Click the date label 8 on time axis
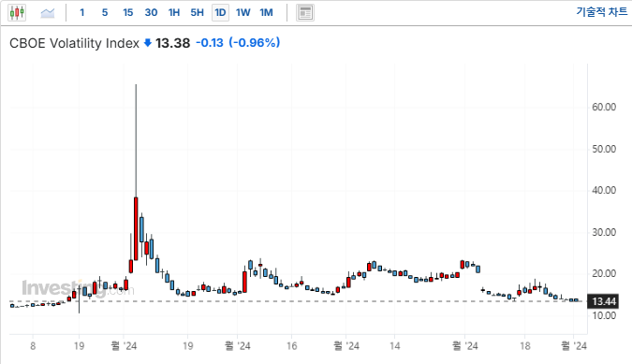The image size is (632, 364). tap(33, 346)
